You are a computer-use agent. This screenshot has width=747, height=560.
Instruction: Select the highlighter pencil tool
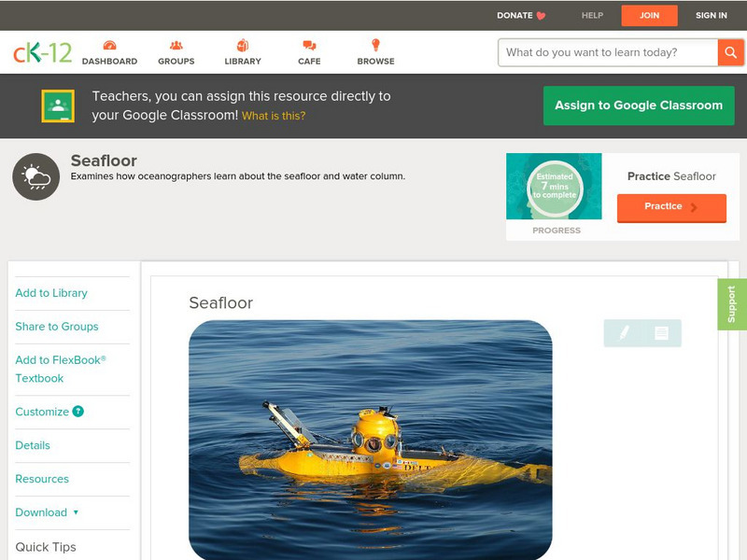click(624, 333)
